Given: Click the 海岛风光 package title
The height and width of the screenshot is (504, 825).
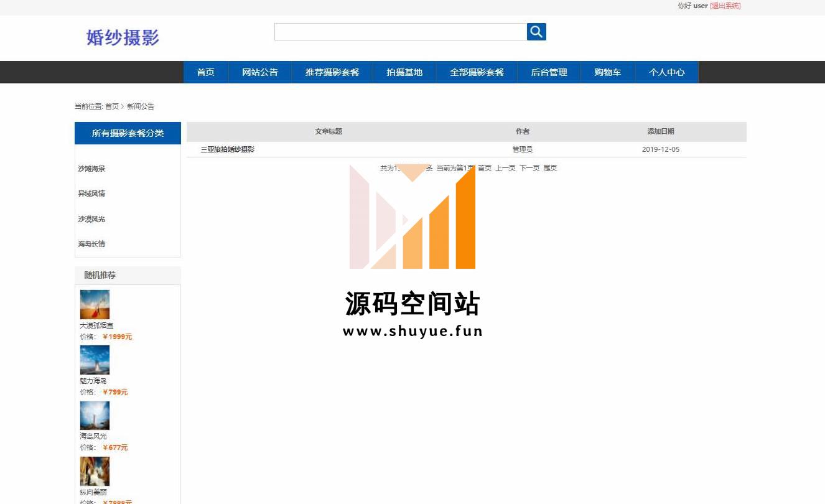Looking at the screenshot, I should pos(93,436).
